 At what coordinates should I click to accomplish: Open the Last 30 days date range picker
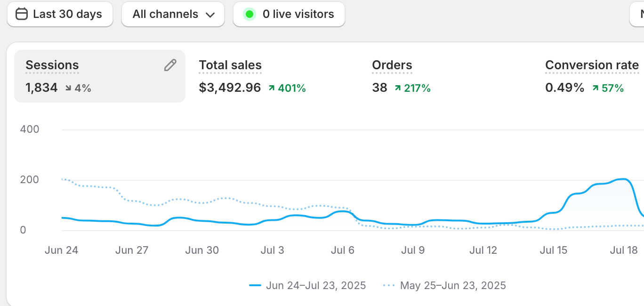pyautogui.click(x=60, y=14)
